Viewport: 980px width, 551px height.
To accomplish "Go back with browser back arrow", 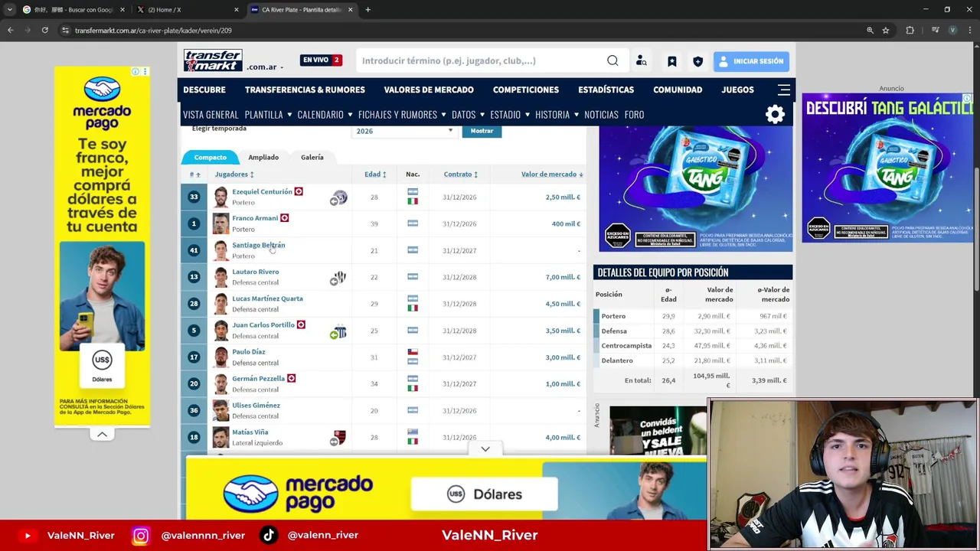I will (11, 30).
